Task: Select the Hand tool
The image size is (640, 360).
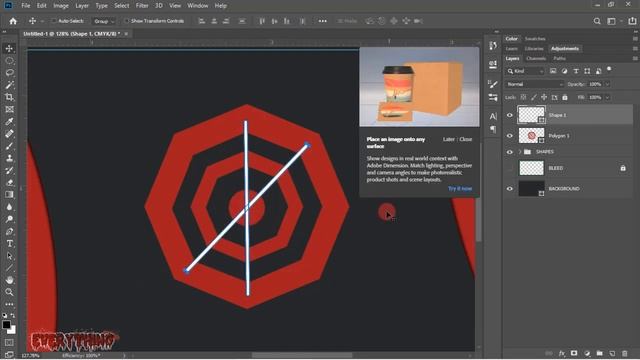Action: click(9, 280)
